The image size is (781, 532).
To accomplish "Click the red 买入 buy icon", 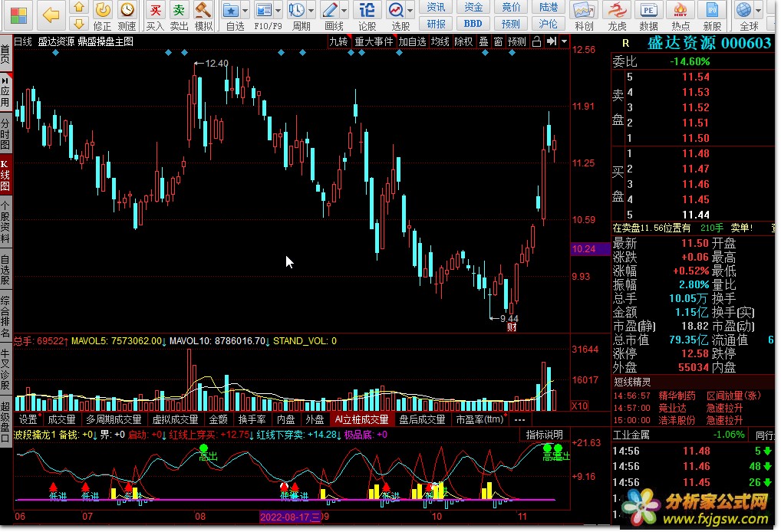I will [x=156, y=15].
